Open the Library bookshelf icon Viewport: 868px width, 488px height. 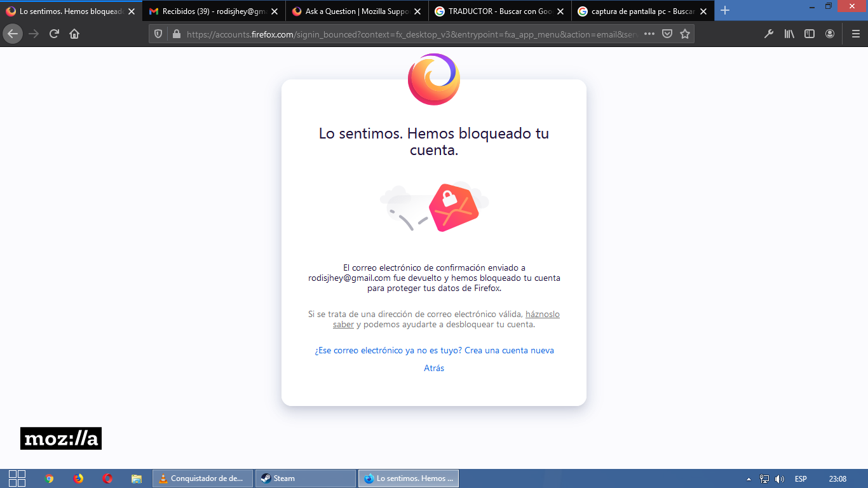coord(789,34)
